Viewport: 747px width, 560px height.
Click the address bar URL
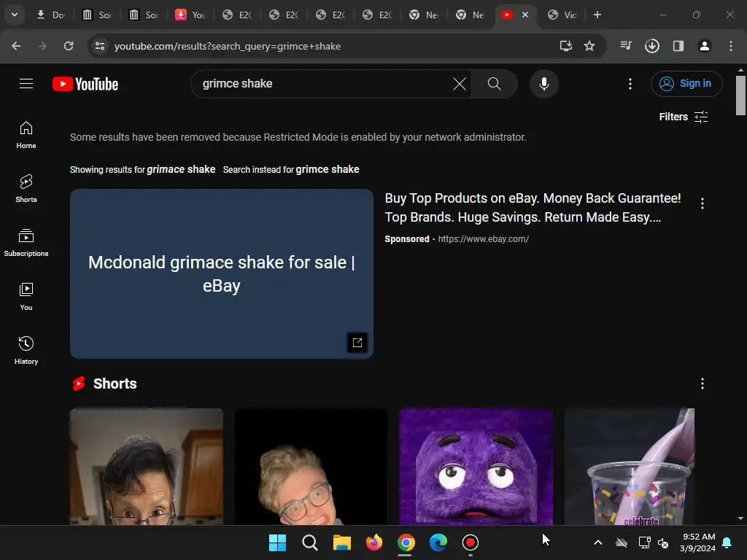tap(228, 46)
